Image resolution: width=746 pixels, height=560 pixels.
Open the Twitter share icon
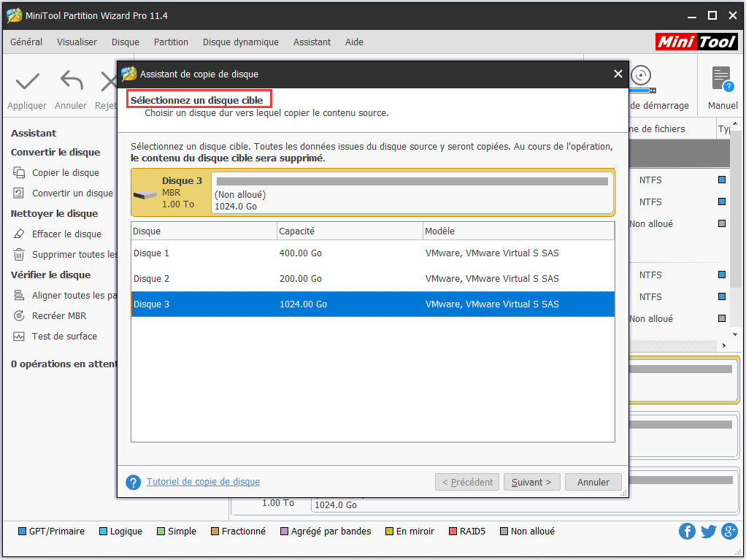pos(708,531)
